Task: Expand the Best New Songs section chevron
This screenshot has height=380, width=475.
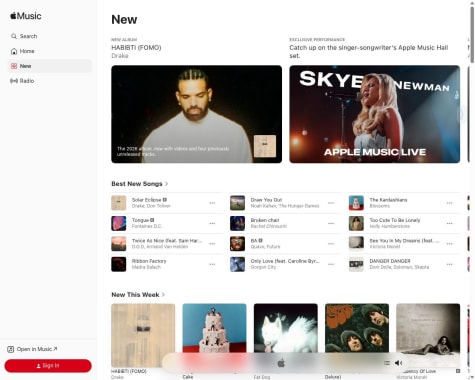Action: (167, 184)
